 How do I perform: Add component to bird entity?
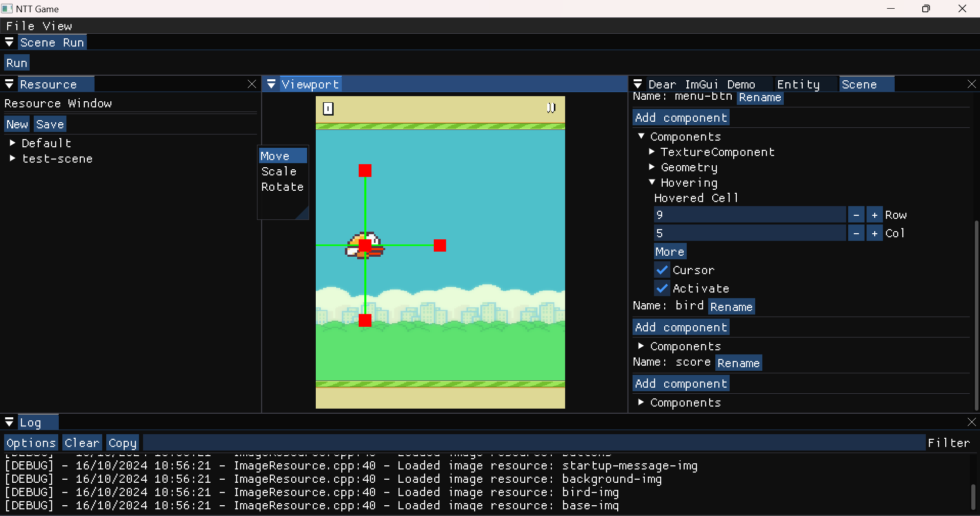681,327
